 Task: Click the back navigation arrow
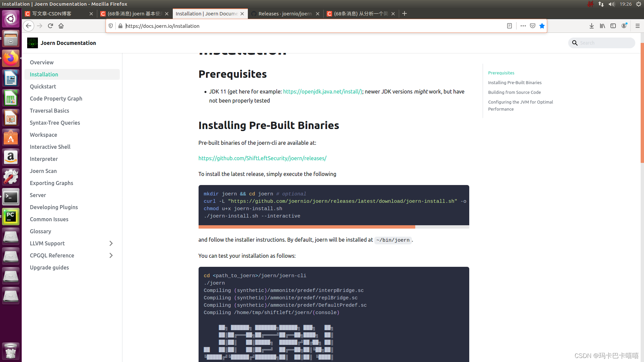click(x=29, y=26)
